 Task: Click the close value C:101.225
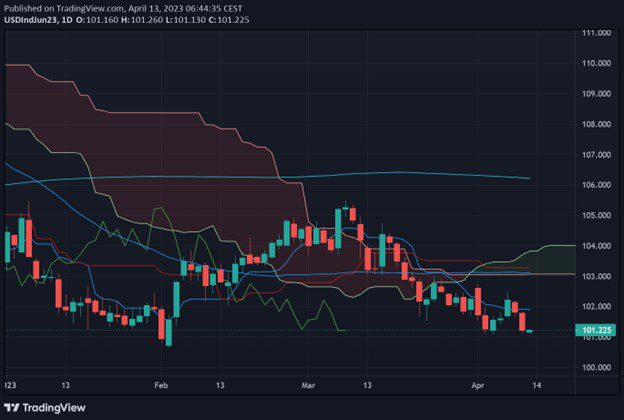(228, 20)
